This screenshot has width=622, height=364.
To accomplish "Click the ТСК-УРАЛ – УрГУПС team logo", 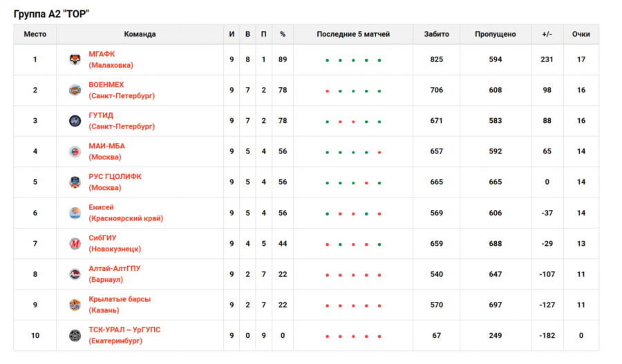I will coord(75,336).
